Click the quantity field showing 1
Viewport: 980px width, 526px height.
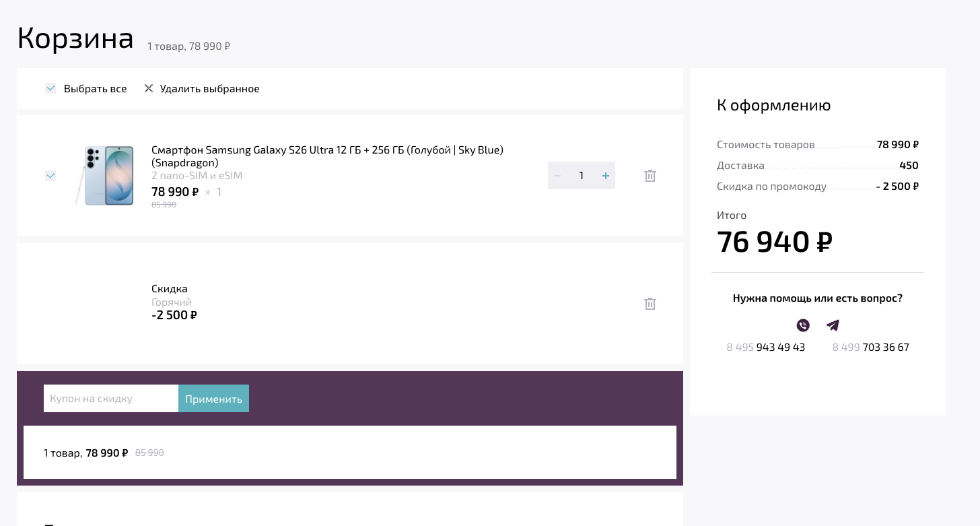click(x=582, y=176)
